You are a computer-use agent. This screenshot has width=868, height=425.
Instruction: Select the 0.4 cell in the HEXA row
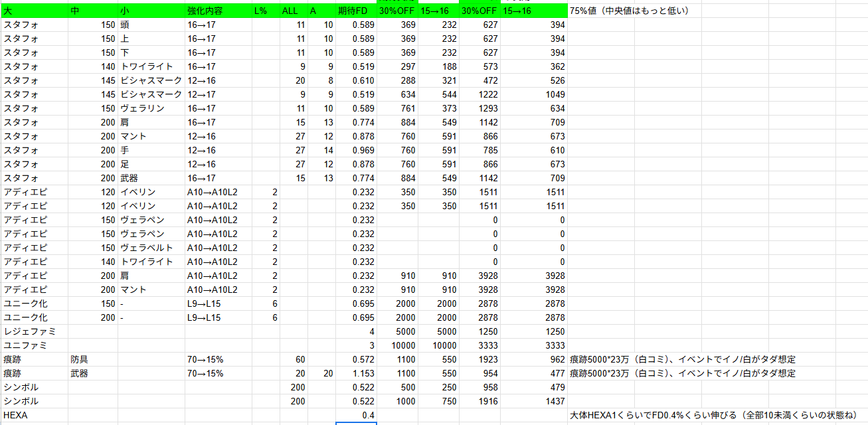(x=357, y=415)
